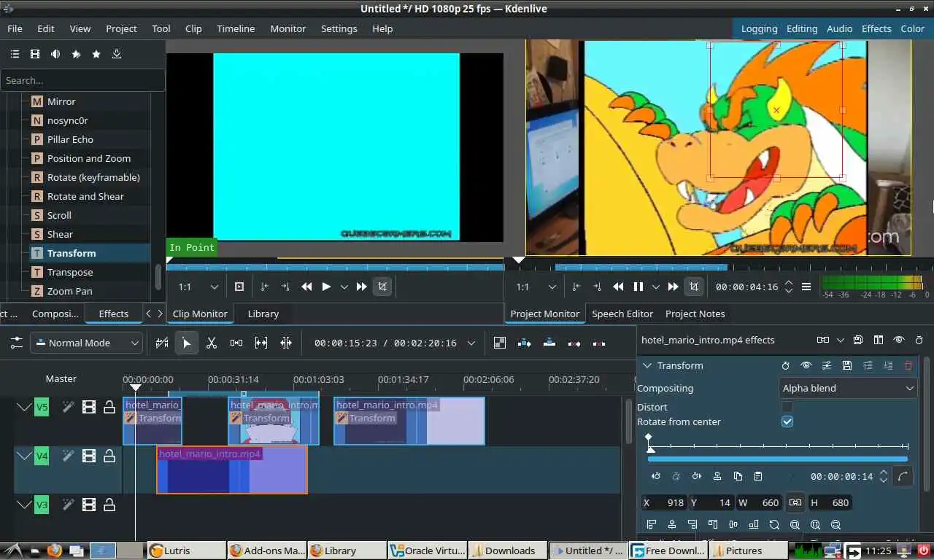This screenshot has width=934, height=560.
Task: Collapse track V4 with its chevron
Action: pos(24,456)
